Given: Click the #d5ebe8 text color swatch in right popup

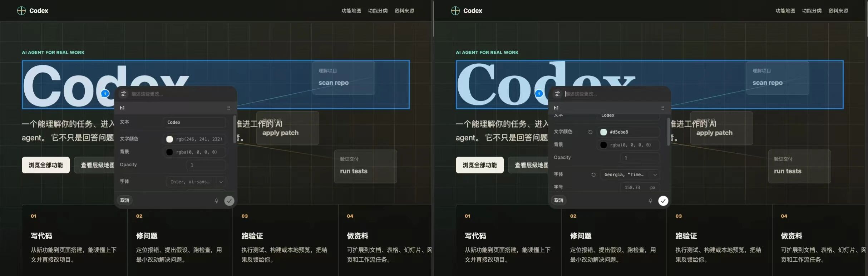Looking at the screenshot, I should [x=603, y=132].
